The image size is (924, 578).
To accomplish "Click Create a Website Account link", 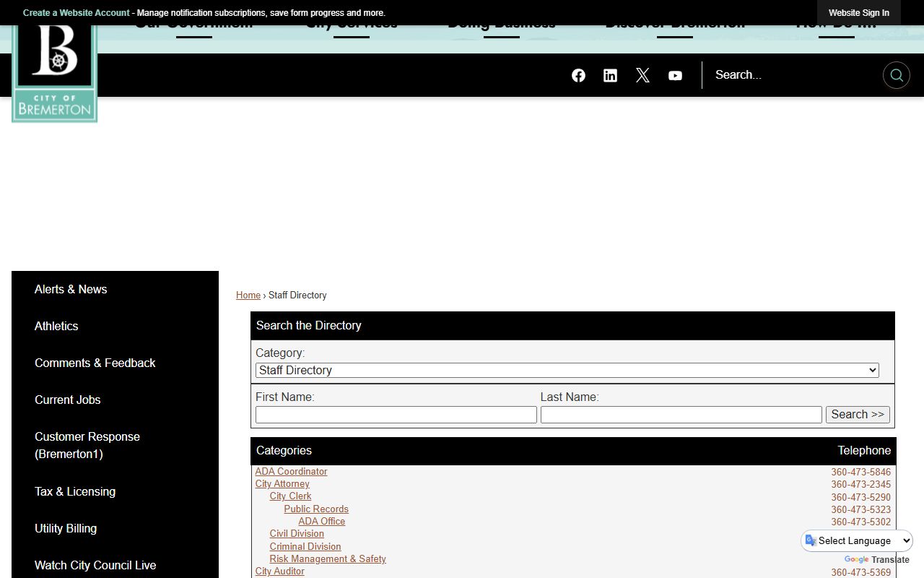I will point(76,13).
